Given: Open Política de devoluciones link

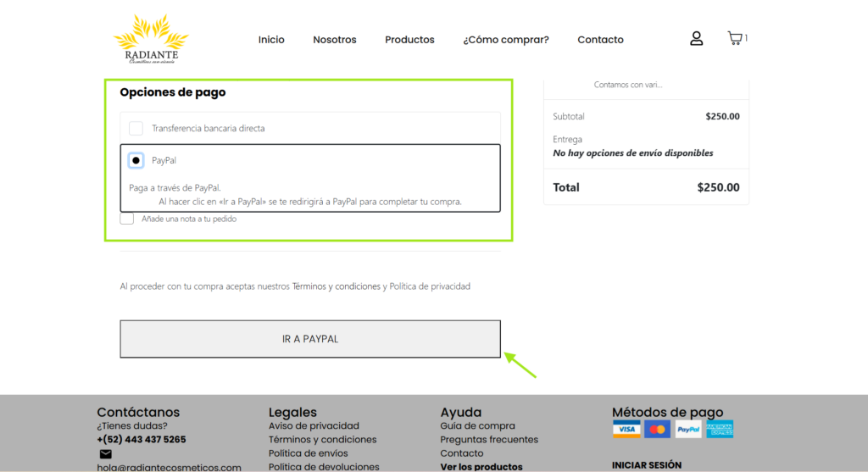Looking at the screenshot, I should pyautogui.click(x=324, y=466).
